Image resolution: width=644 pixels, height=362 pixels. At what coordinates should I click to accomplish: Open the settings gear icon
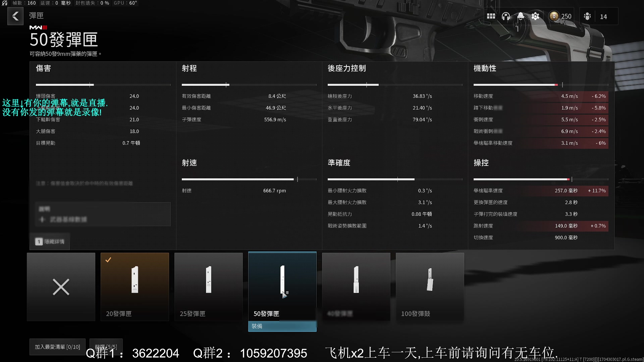tap(535, 16)
